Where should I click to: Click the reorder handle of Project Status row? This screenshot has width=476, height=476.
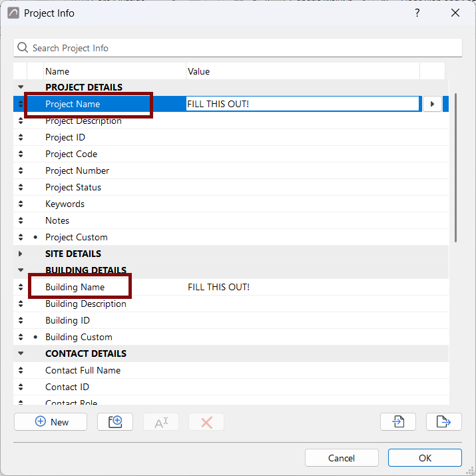21,187
